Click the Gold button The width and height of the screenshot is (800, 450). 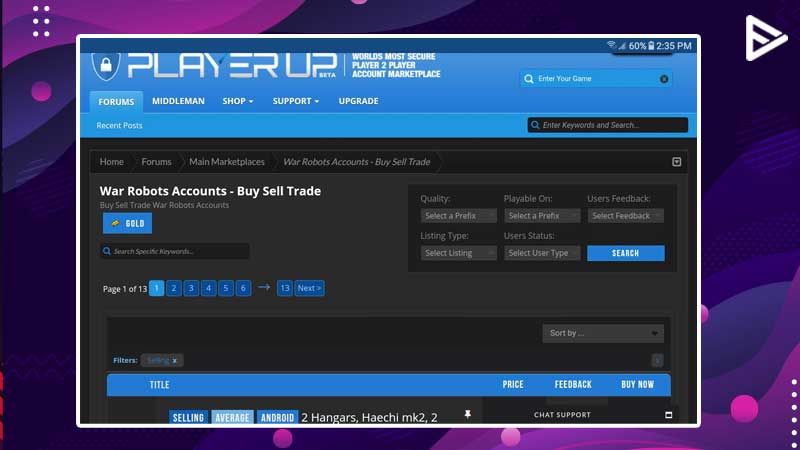[128, 223]
